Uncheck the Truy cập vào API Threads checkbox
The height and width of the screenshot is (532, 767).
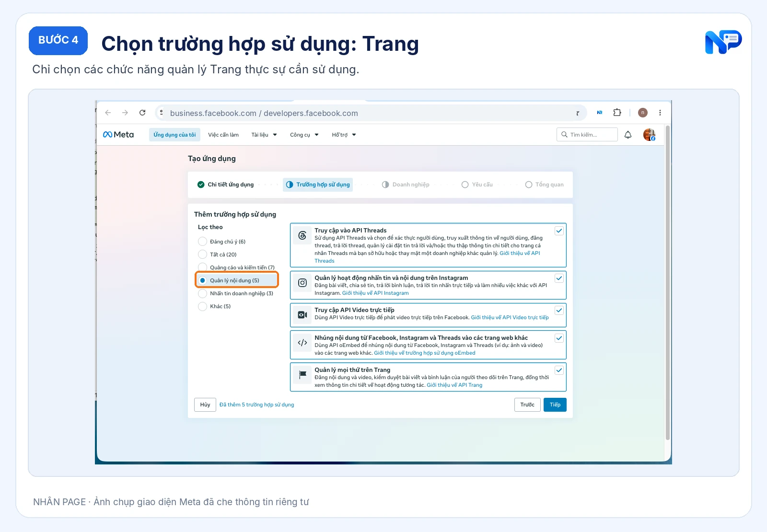coord(559,231)
